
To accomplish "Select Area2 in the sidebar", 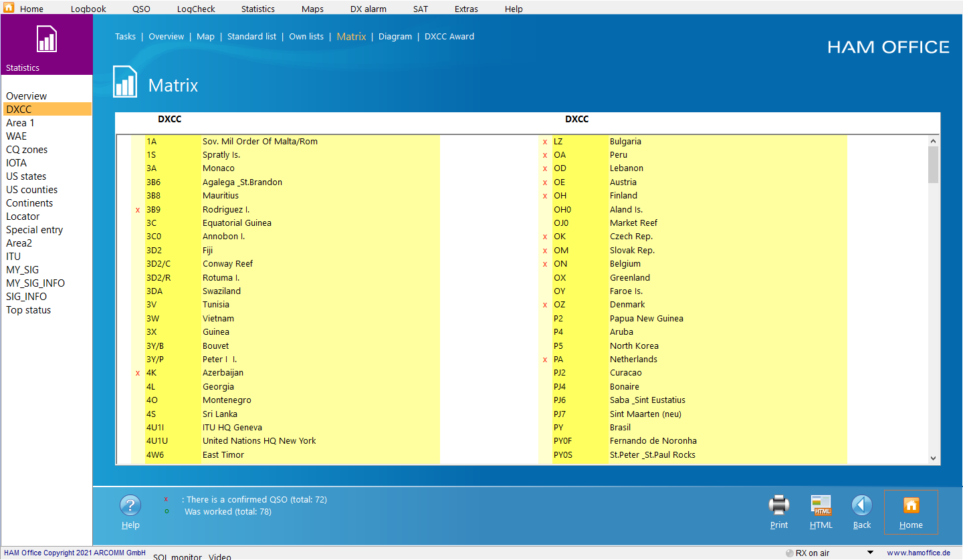I will (x=19, y=243).
